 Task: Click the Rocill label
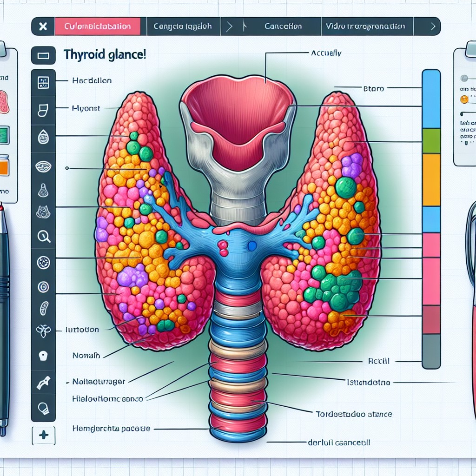[x=378, y=361]
